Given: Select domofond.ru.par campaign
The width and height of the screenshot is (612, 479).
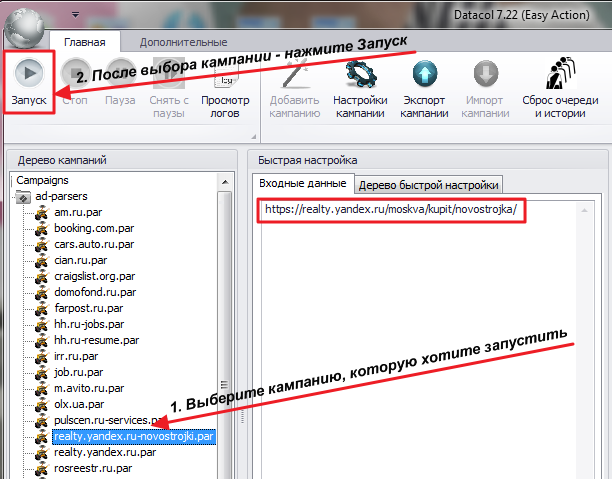Looking at the screenshot, I should pos(95,292).
